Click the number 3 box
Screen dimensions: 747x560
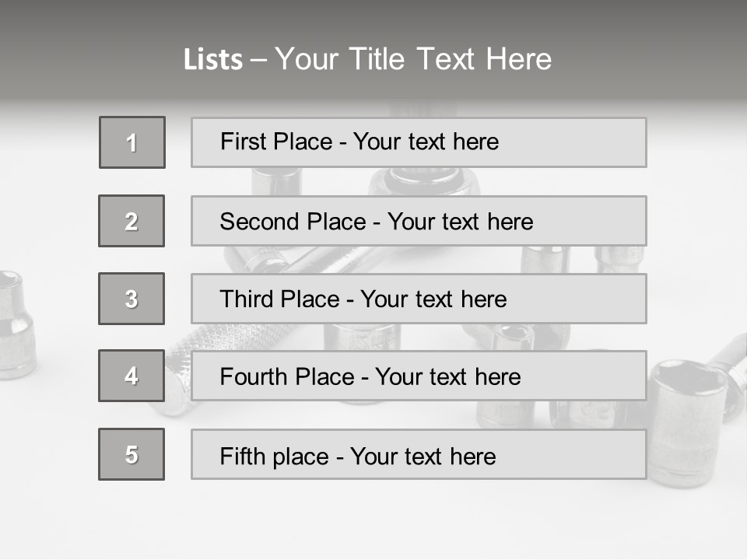click(x=132, y=299)
